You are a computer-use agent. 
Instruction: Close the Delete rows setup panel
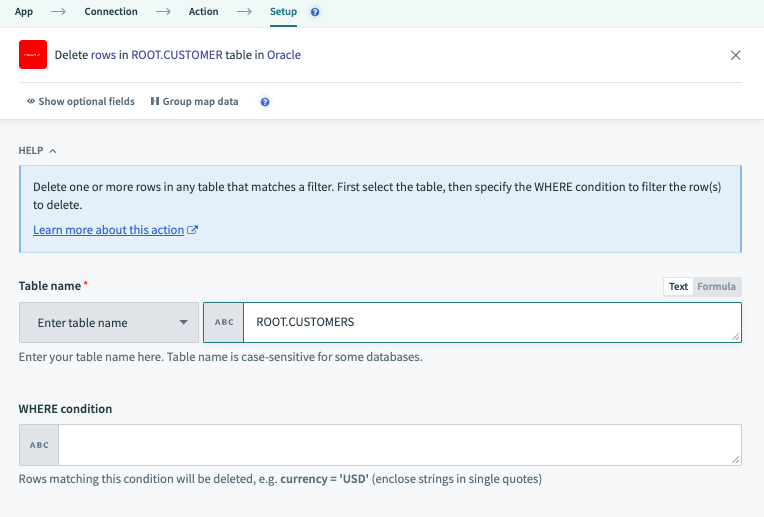736,55
